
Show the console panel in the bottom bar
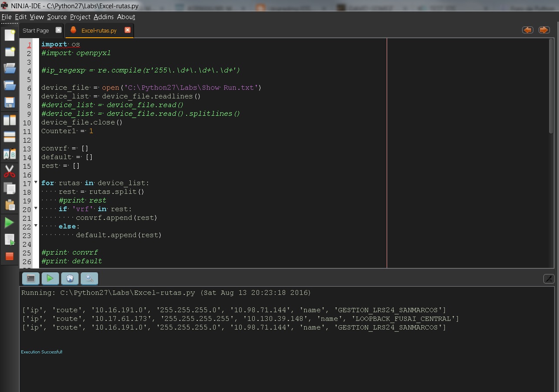(x=31, y=278)
